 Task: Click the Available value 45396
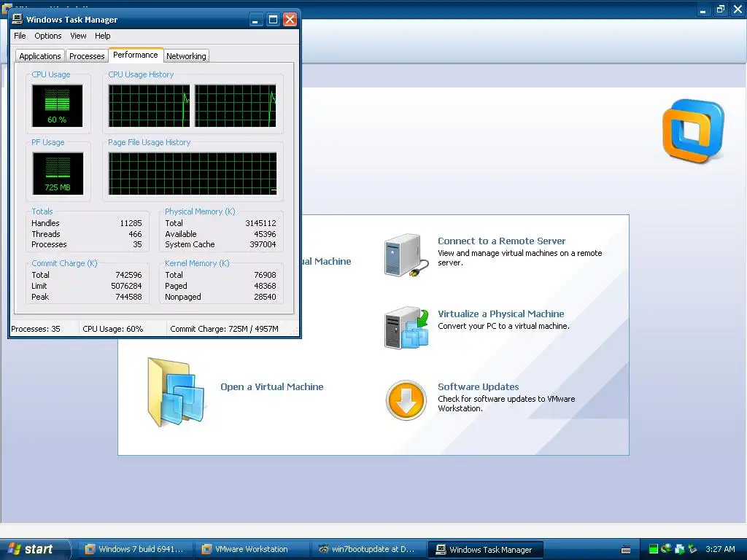(x=265, y=234)
